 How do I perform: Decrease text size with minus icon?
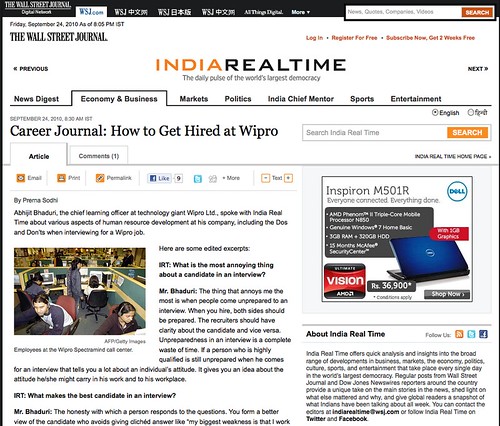coord(265,178)
